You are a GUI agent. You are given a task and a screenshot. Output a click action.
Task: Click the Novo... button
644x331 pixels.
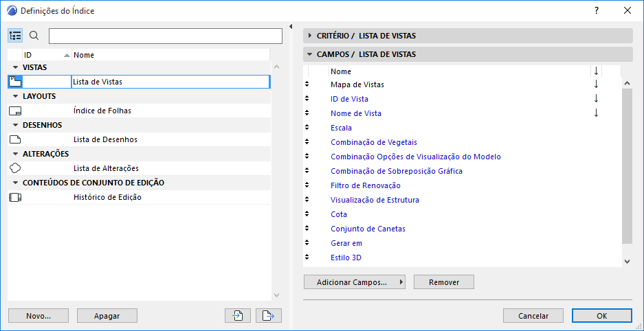coord(38,316)
